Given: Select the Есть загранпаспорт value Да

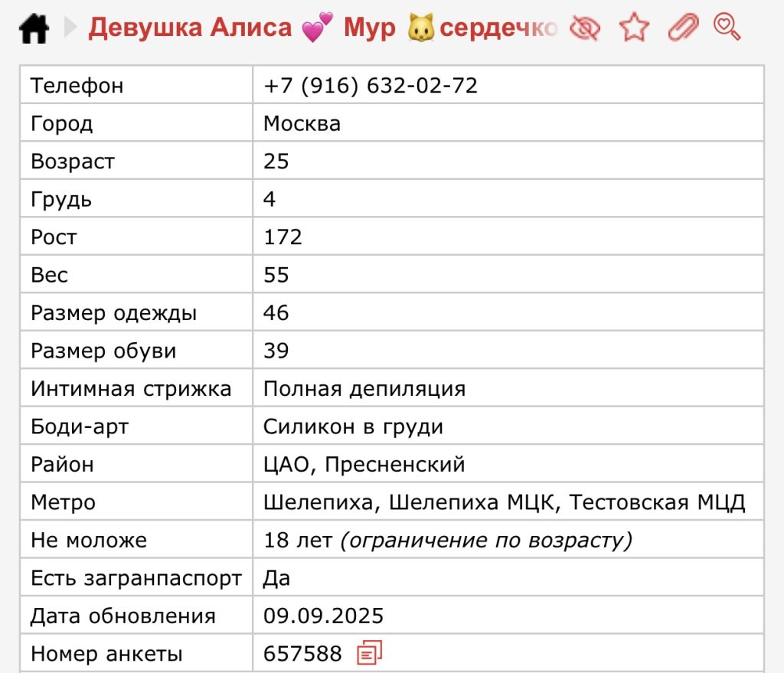Looking at the screenshot, I should click(x=276, y=578).
